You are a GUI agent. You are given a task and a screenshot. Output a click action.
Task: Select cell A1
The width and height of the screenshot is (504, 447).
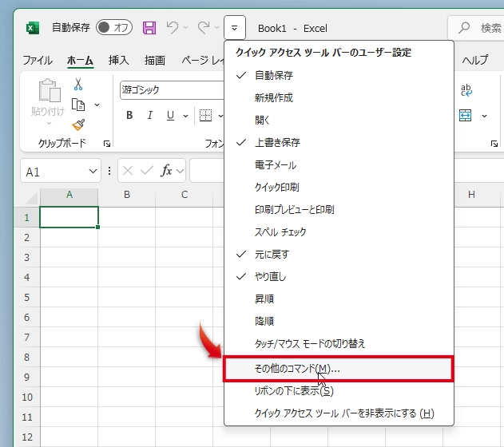pos(69,217)
